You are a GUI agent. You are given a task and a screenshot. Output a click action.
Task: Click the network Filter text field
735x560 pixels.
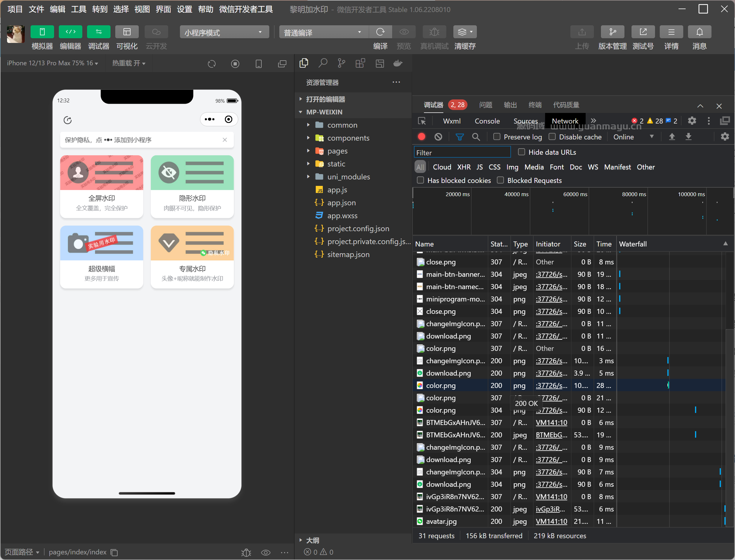tap(462, 152)
